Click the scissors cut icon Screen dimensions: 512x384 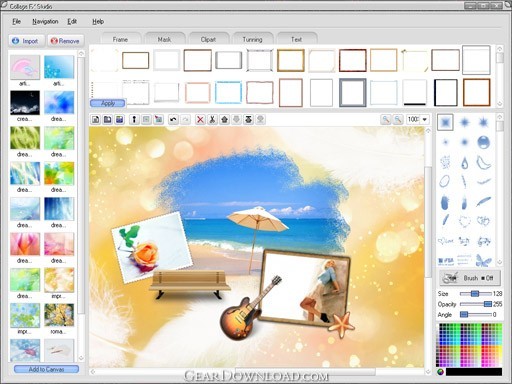[212, 119]
